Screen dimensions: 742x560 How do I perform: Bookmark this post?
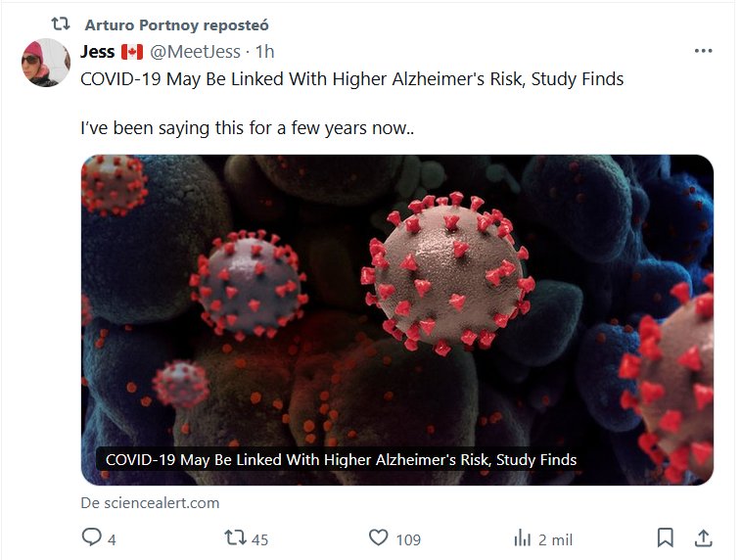point(665,537)
